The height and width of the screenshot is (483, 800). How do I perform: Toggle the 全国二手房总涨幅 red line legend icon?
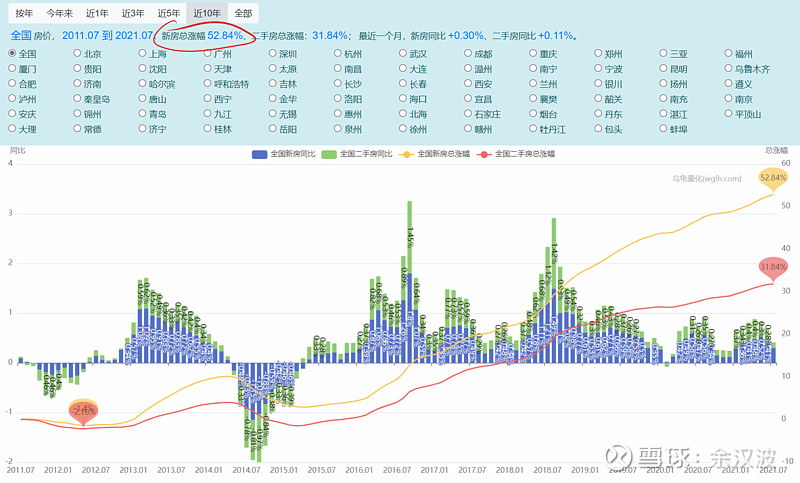tap(485, 154)
